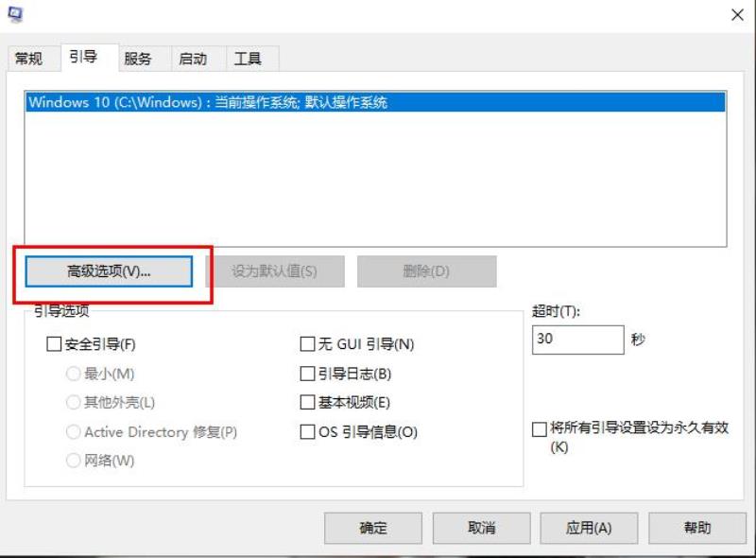The image size is (756, 558).
Task: Click the 设为默认值(S) button
Action: point(275,271)
